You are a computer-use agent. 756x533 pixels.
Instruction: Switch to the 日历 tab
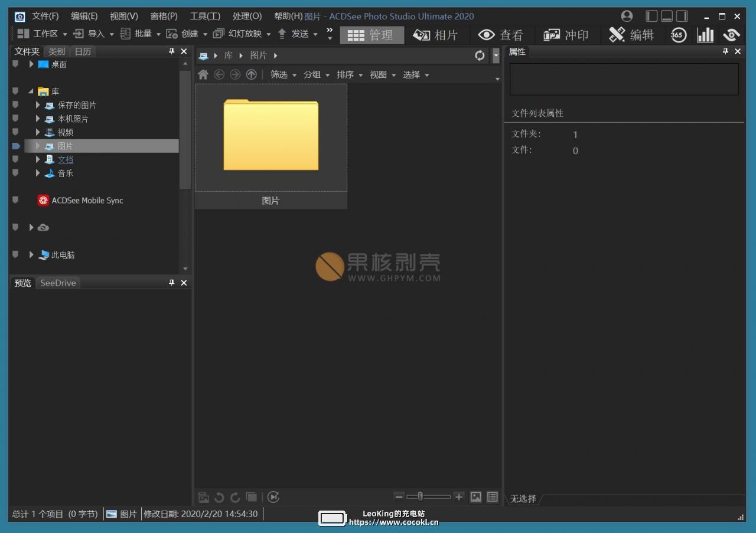(x=83, y=51)
